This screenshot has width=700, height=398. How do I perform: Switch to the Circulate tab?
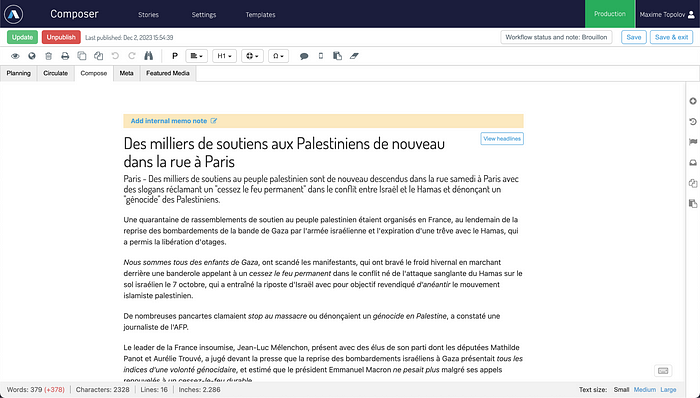[55, 73]
